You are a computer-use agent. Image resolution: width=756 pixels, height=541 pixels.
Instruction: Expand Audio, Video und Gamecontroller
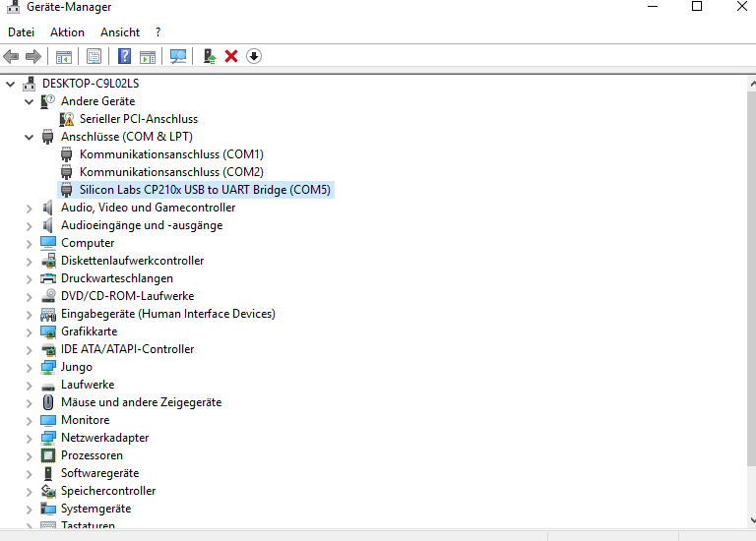click(29, 209)
